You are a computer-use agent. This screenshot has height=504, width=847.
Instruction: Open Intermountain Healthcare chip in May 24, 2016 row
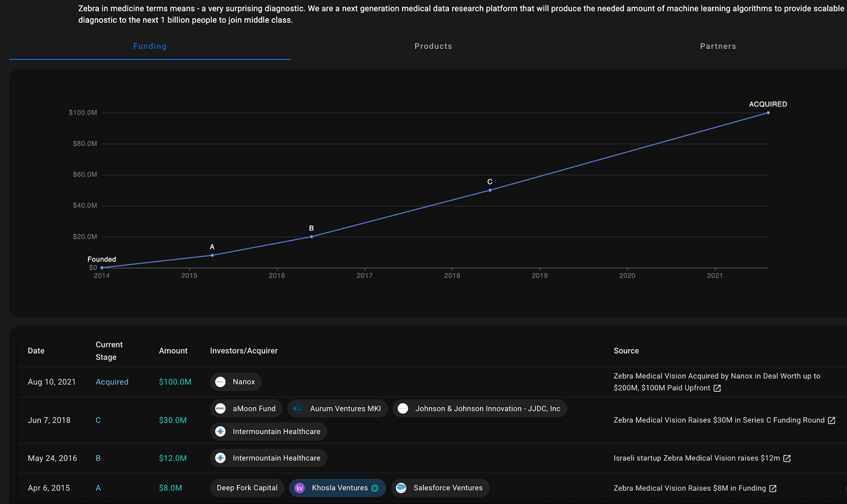pyautogui.click(x=269, y=458)
